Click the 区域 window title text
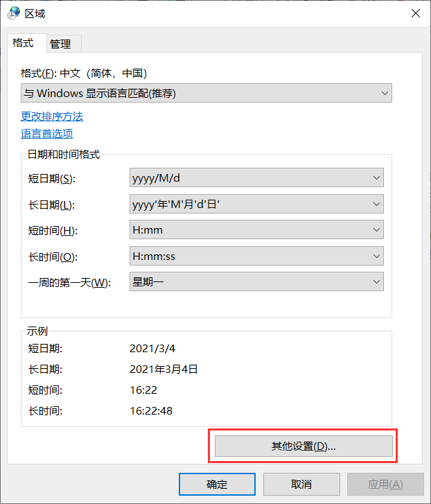 point(35,13)
